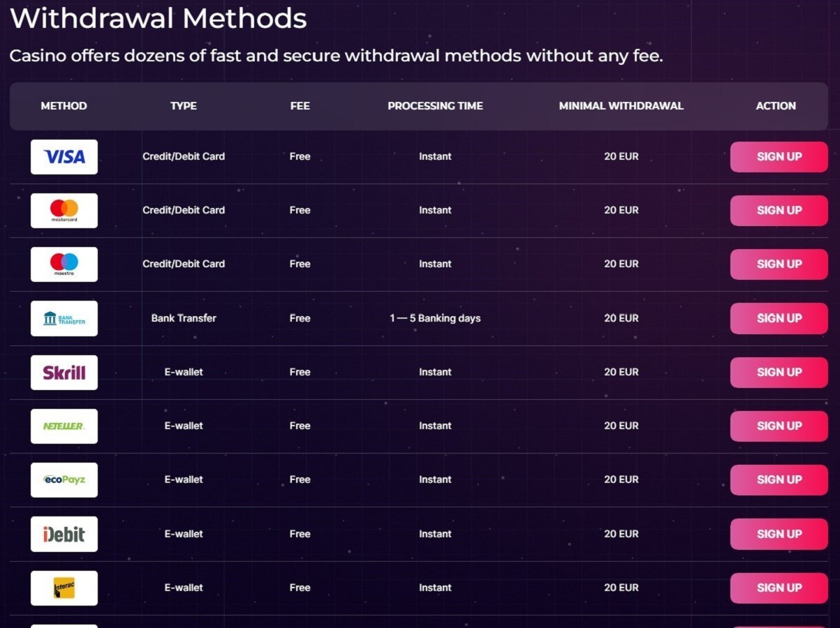Viewport: 840px width, 628px height.
Task: Sign up next to Skrill
Action: (x=779, y=373)
